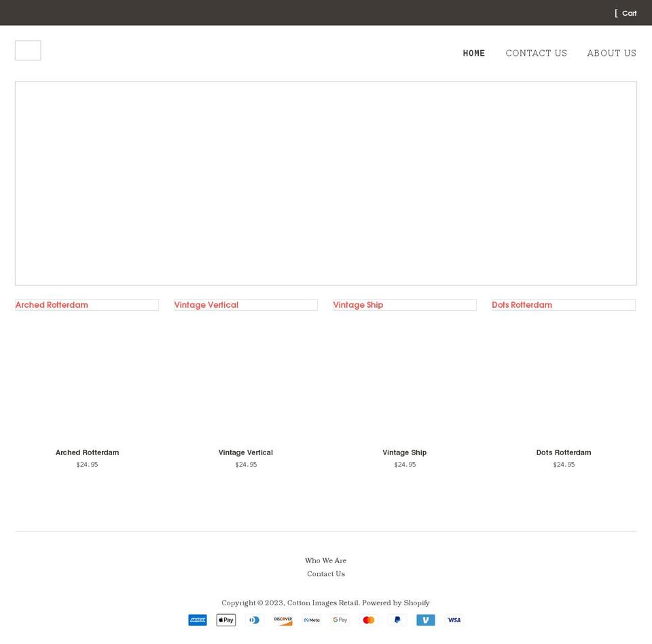Image resolution: width=652 pixels, height=644 pixels.
Task: Click the Powered by Shopify link
Action: (x=395, y=603)
